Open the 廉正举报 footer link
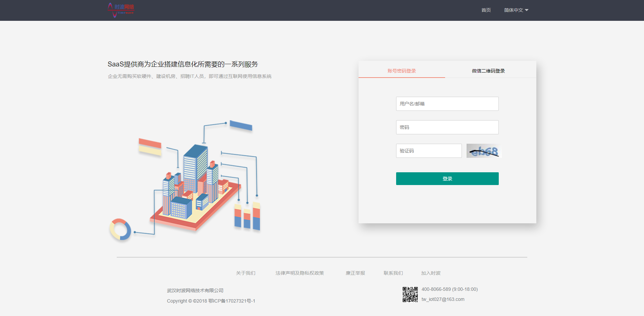Viewport: 644px width, 316px height. pos(355,273)
